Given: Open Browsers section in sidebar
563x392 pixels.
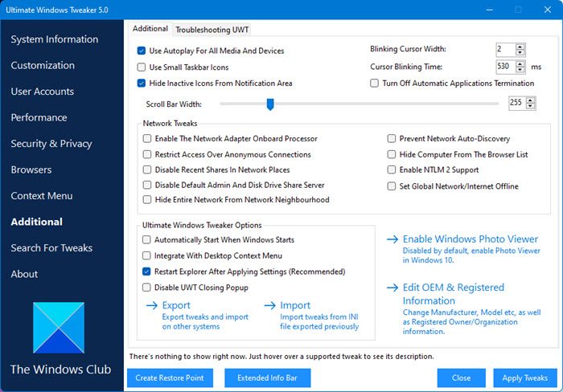Looking at the screenshot, I should pyautogui.click(x=31, y=169).
